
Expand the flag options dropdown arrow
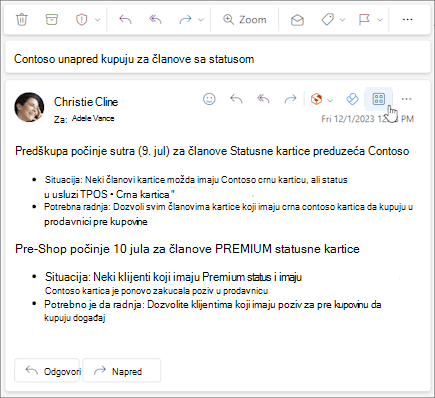click(x=380, y=20)
